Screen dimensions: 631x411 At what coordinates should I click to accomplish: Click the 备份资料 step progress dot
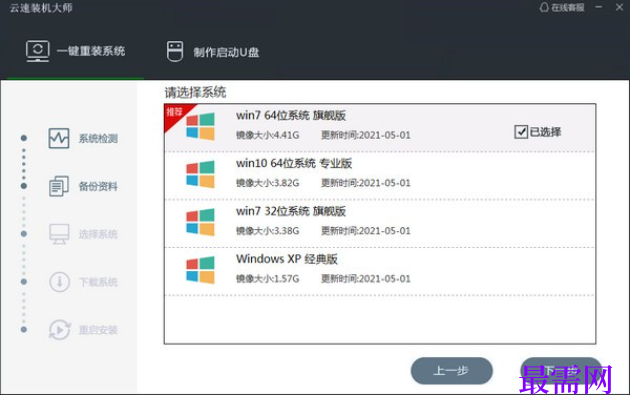coord(24,186)
